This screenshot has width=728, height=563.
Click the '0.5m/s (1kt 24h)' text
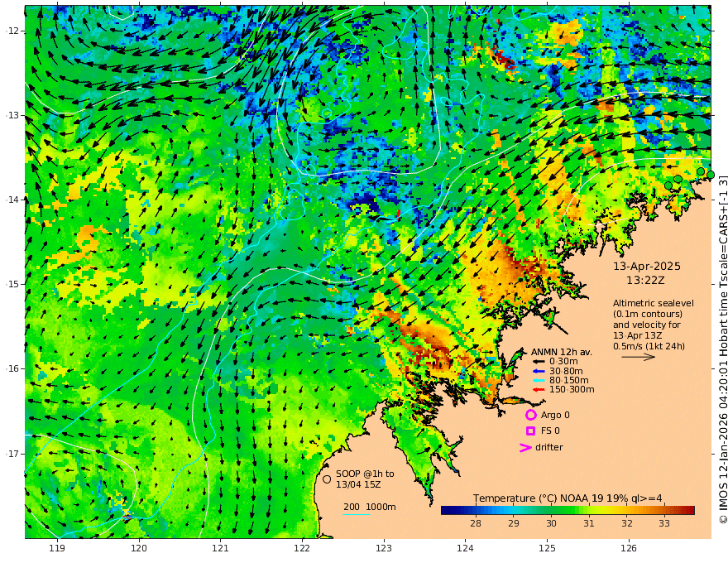pos(649,346)
